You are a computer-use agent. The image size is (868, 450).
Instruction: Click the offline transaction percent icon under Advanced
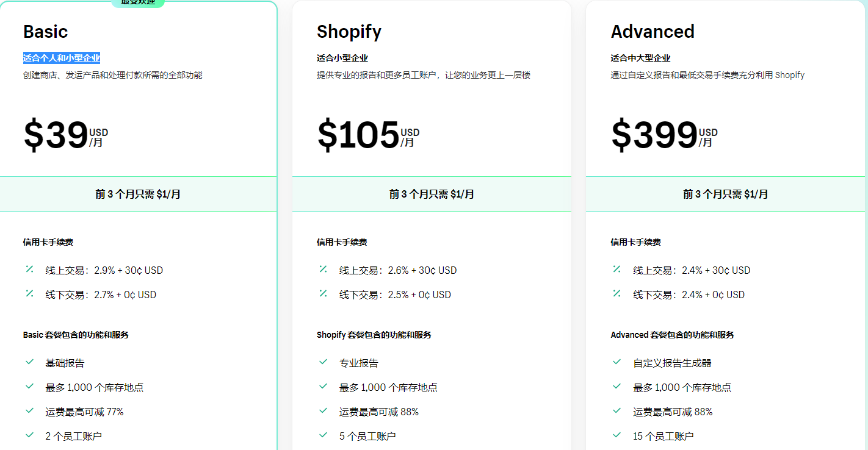tap(617, 294)
